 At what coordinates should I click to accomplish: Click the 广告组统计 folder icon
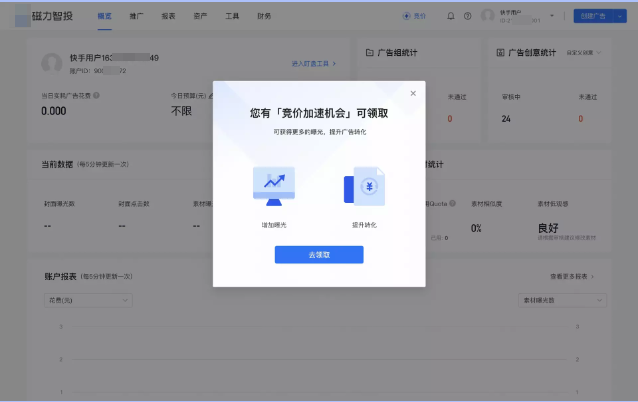[x=369, y=52]
